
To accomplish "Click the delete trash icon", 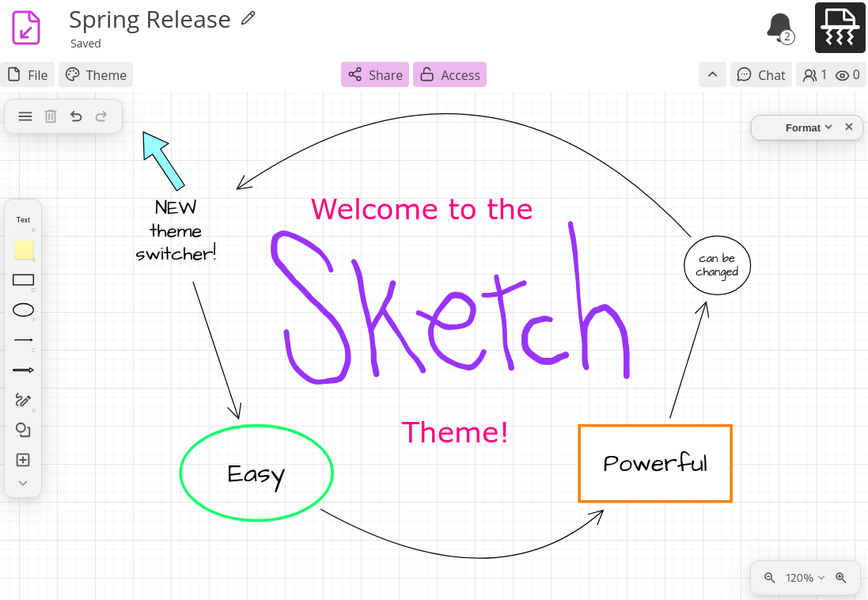I will [x=51, y=116].
